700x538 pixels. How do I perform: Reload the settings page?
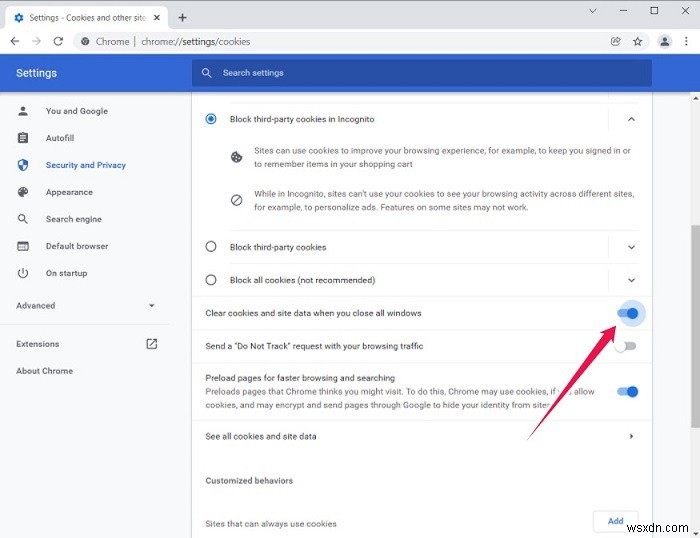pos(58,42)
